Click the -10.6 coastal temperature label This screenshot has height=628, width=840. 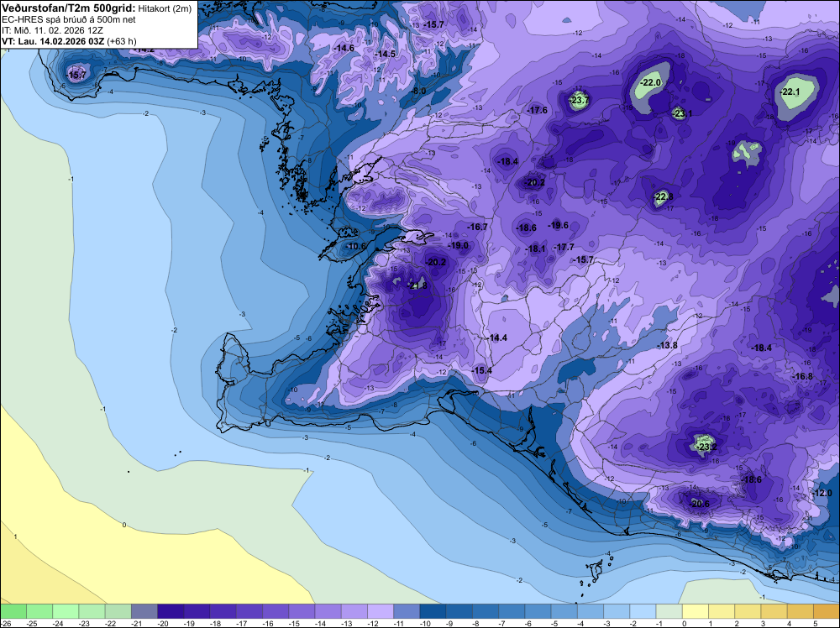click(355, 246)
